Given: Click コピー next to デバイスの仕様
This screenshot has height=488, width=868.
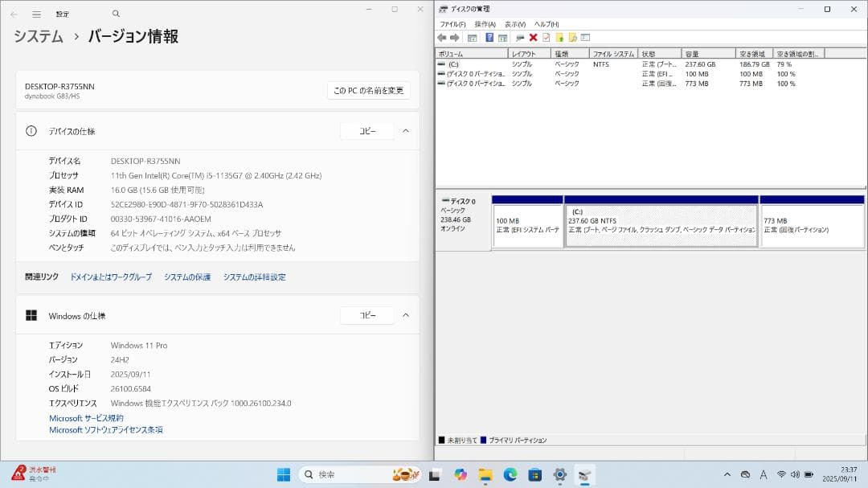Looking at the screenshot, I should (x=367, y=130).
